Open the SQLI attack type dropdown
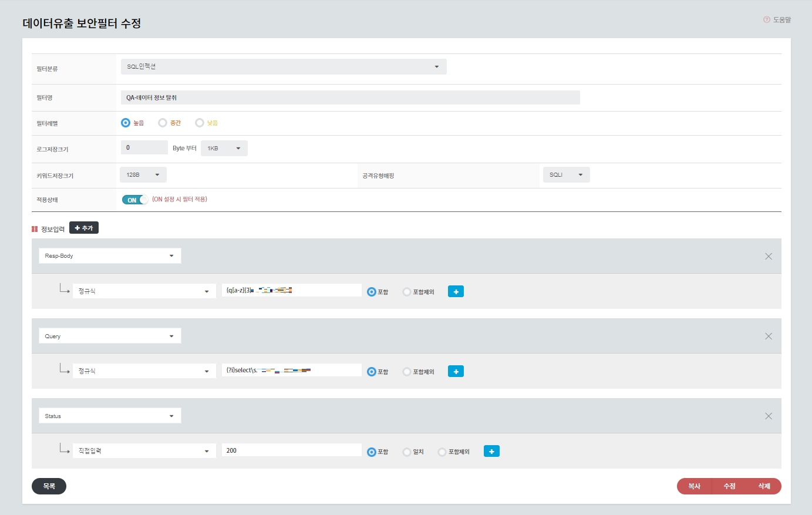Screen dimensions: 812x515 pyautogui.click(x=566, y=174)
